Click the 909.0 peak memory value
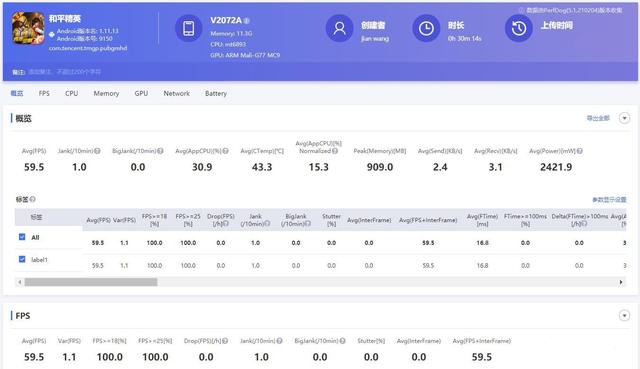Viewport: 640px width, 369px height. point(380,167)
